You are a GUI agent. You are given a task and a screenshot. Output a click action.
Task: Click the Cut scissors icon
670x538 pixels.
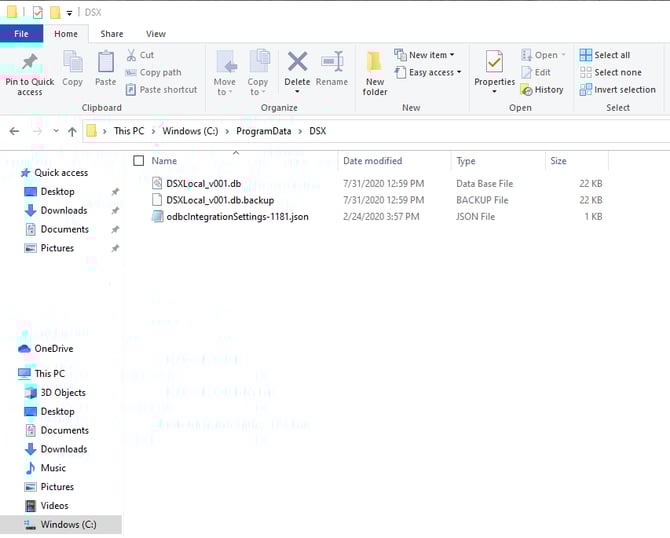pyautogui.click(x=131, y=55)
